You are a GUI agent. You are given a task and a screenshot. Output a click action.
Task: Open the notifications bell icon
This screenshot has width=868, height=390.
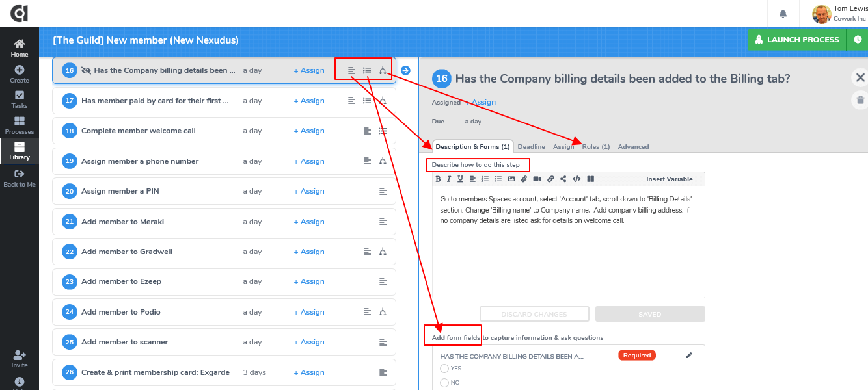click(x=783, y=14)
